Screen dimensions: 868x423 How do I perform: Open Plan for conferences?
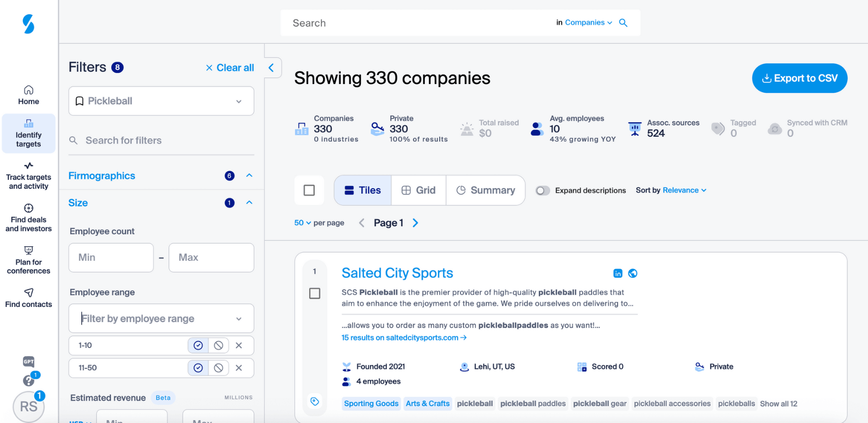(29, 261)
